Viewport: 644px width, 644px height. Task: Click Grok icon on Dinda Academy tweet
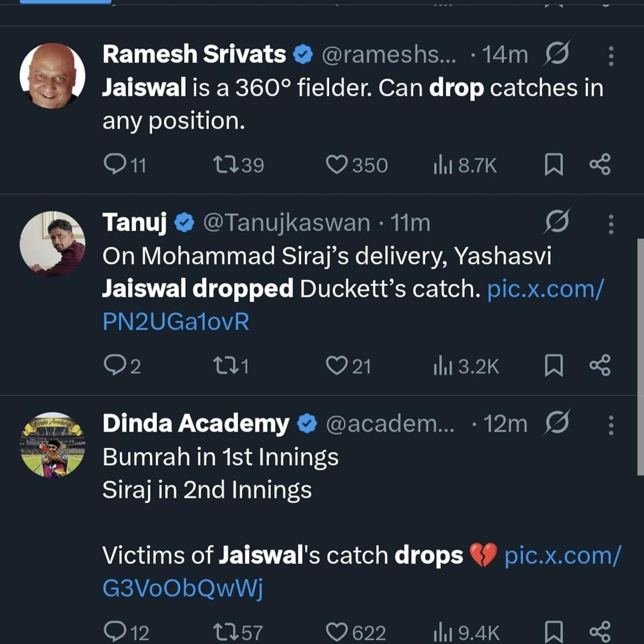(557, 423)
